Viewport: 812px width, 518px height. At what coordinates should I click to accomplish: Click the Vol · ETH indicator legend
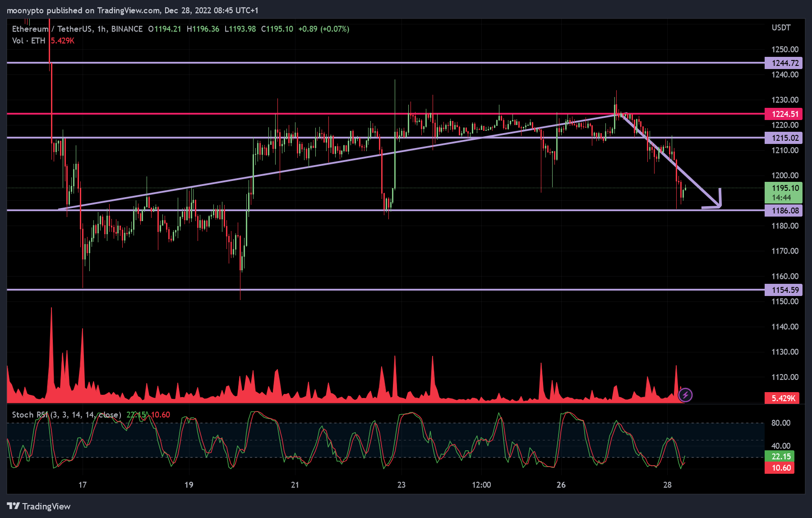(x=29, y=41)
